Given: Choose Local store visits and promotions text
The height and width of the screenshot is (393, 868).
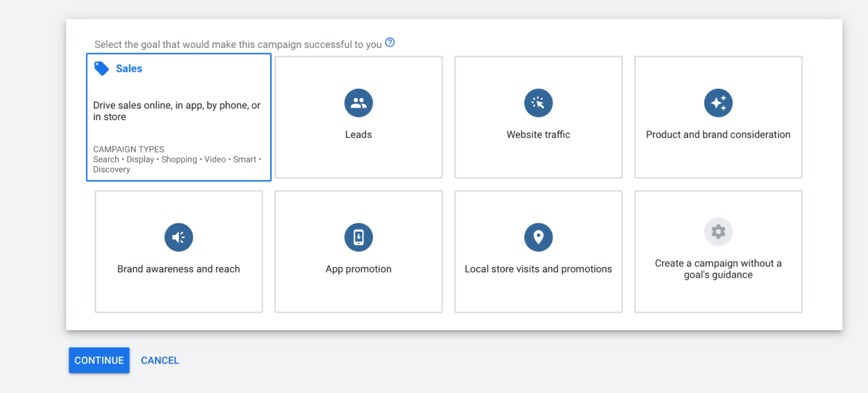Looking at the screenshot, I should tap(538, 269).
